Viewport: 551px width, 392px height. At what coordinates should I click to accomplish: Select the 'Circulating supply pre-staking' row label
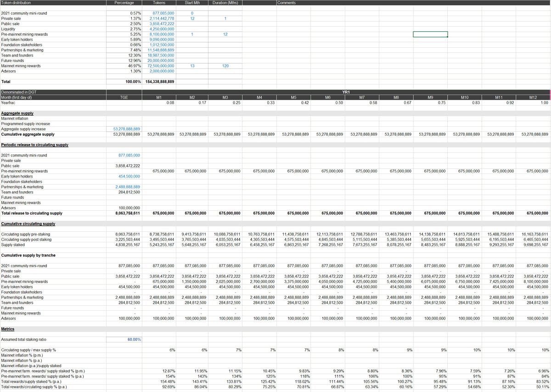[26, 235]
